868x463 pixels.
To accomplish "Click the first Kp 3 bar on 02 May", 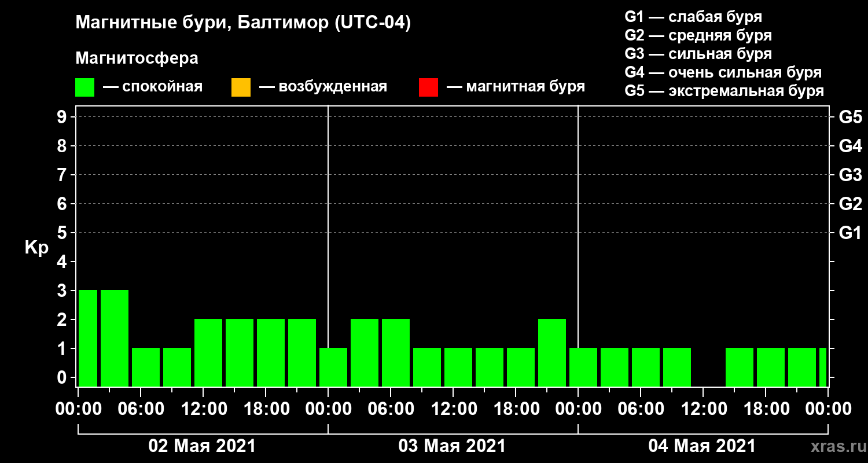I will pyautogui.click(x=88, y=338).
